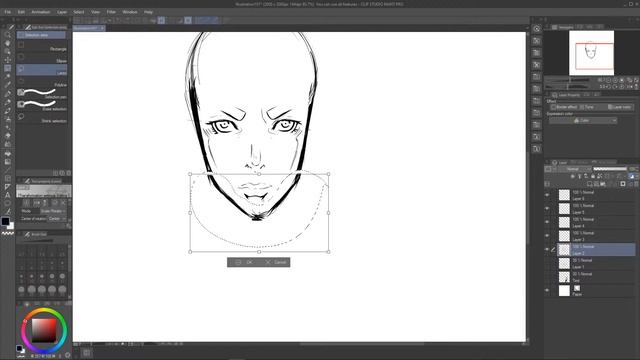Select the Brush tool
Screen dimensions: 640x360
click(8, 111)
